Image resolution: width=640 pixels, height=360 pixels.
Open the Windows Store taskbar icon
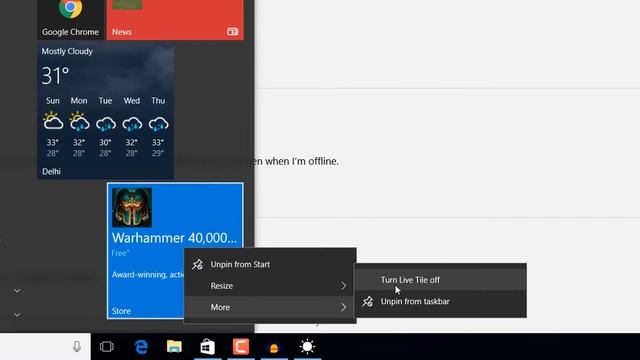click(x=208, y=347)
